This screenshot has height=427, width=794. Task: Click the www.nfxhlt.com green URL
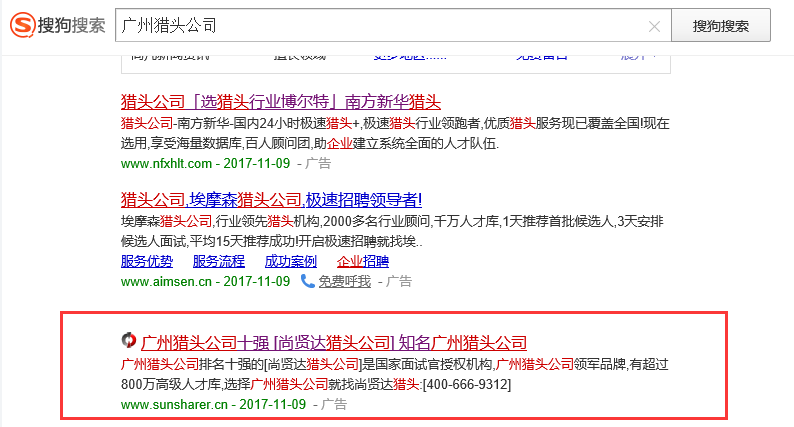point(166,163)
